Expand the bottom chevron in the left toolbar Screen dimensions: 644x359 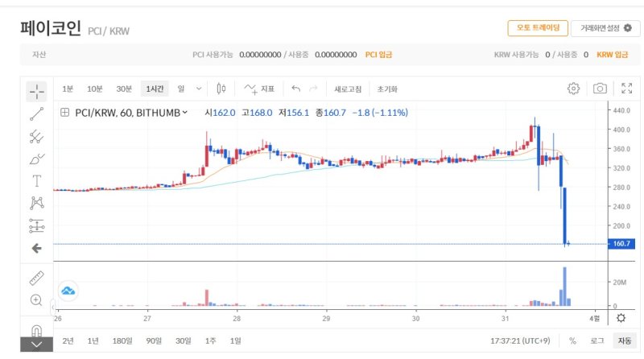pos(36,345)
